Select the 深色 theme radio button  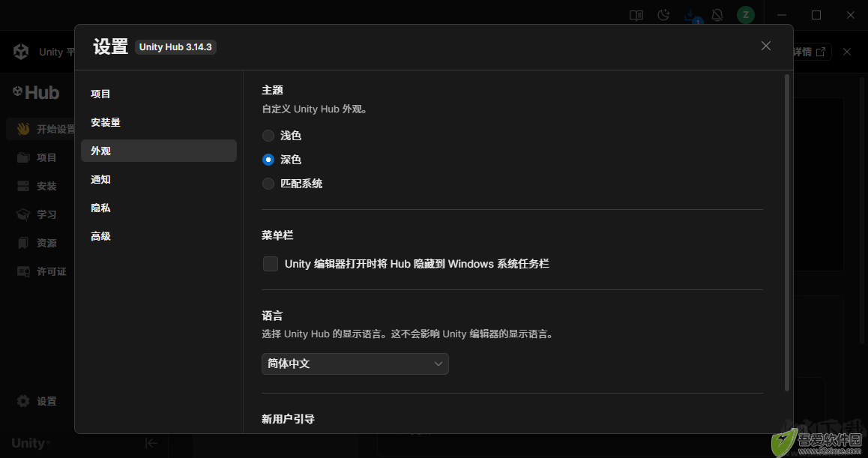click(268, 160)
